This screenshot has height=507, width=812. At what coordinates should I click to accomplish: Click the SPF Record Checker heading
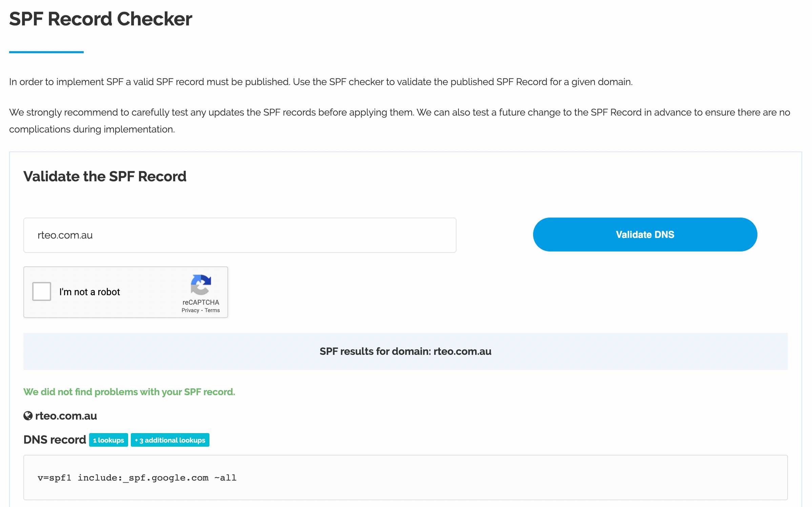(101, 19)
